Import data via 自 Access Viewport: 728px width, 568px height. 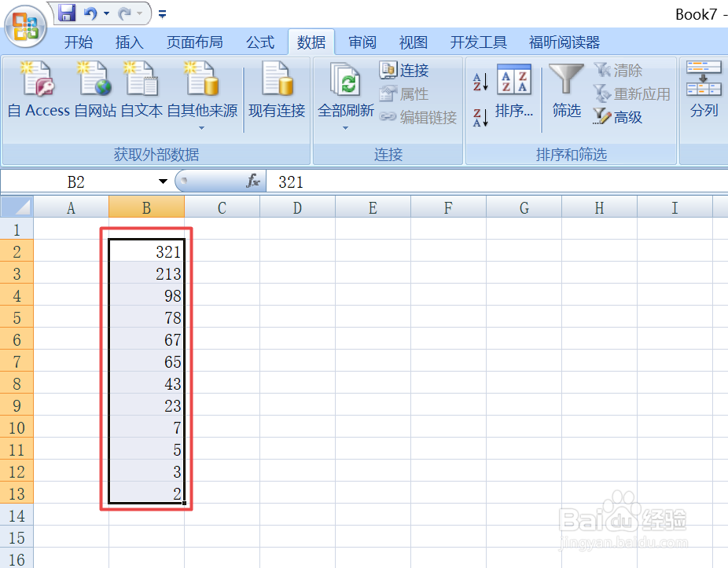(x=39, y=90)
